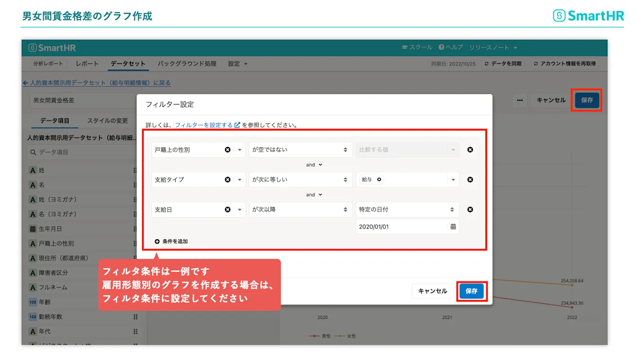Screen dimensions: 644x362
Task: Clear the 戸籍上の性別 field selection
Action: [x=227, y=150]
